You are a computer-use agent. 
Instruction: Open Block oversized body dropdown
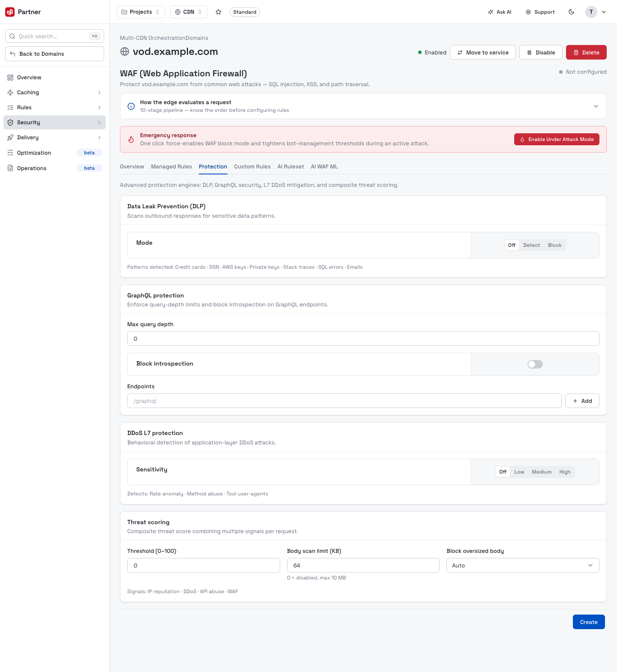523,565
